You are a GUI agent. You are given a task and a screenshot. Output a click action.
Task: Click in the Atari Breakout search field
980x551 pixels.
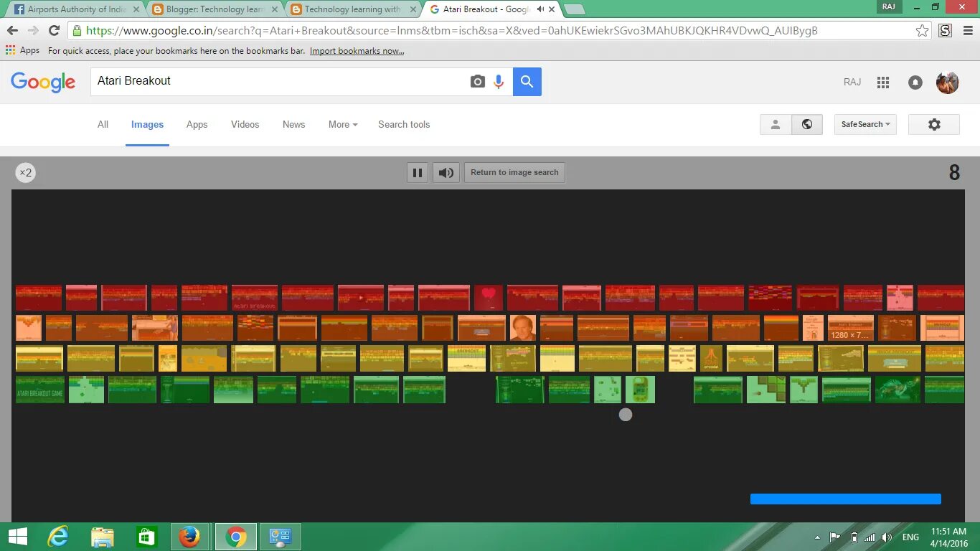280,81
